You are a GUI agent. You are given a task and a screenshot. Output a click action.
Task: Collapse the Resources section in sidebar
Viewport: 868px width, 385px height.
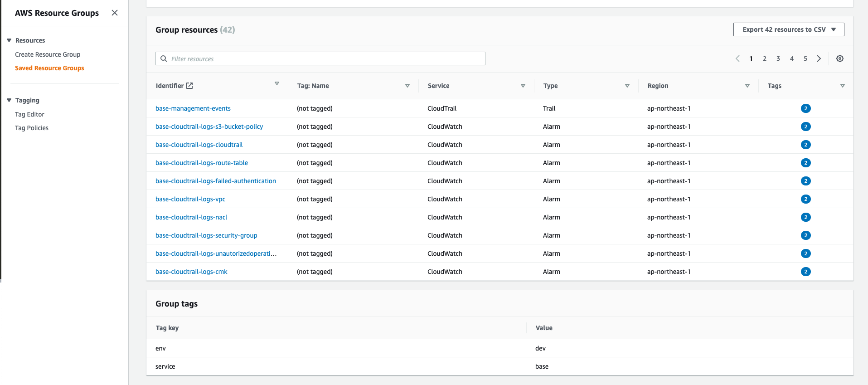[9, 40]
